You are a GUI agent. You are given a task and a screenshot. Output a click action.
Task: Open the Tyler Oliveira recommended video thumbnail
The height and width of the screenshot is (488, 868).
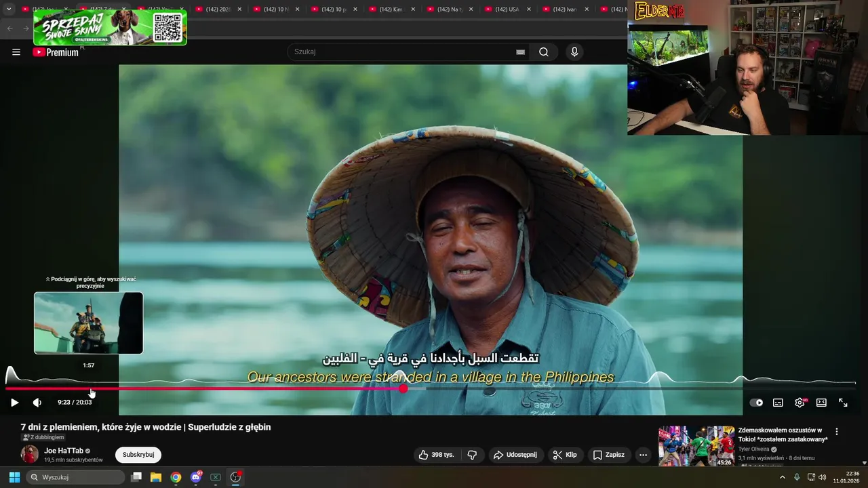point(696,446)
